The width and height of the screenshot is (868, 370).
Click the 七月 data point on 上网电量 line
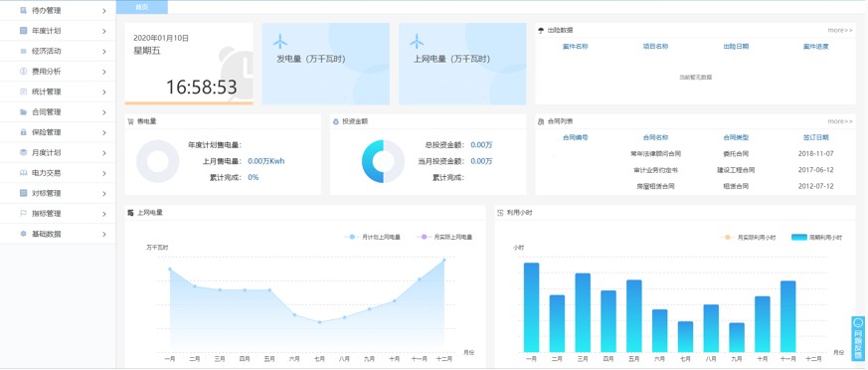319,322
